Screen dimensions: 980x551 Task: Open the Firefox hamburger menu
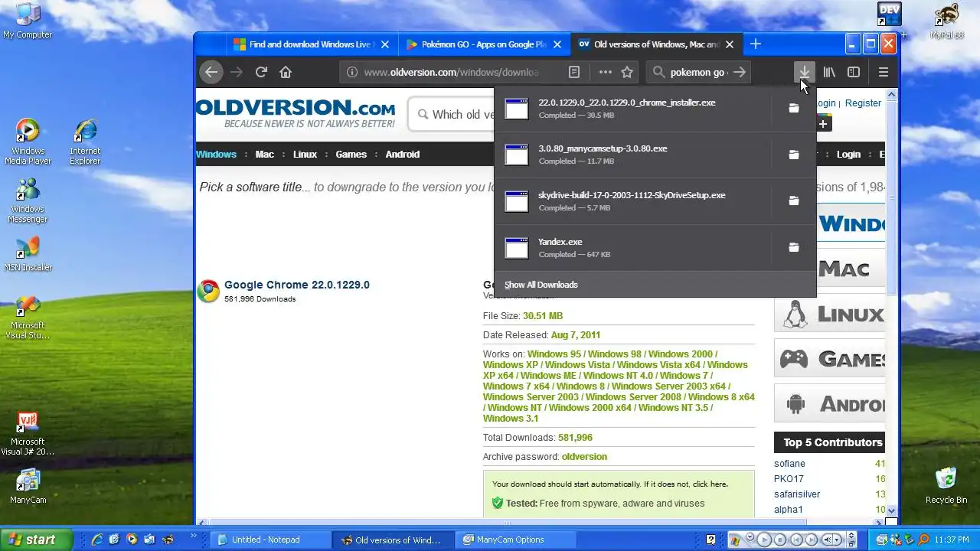pos(884,72)
